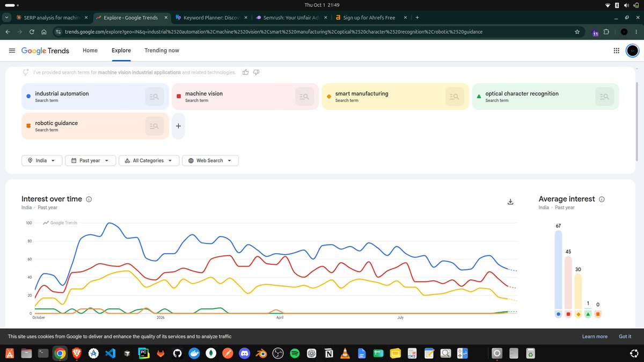Click the machine vision search term card
The width and height of the screenshot is (644, 362).
click(245, 97)
